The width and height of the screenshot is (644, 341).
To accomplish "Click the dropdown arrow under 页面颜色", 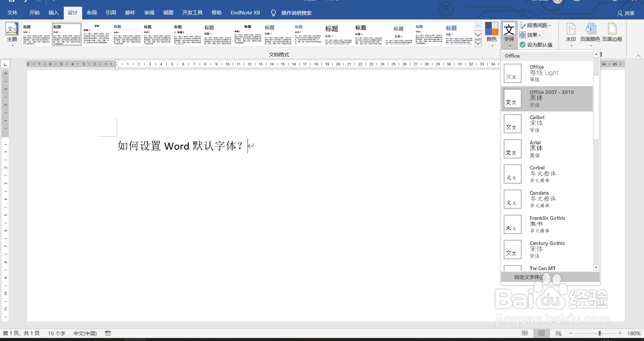I will click(x=591, y=46).
